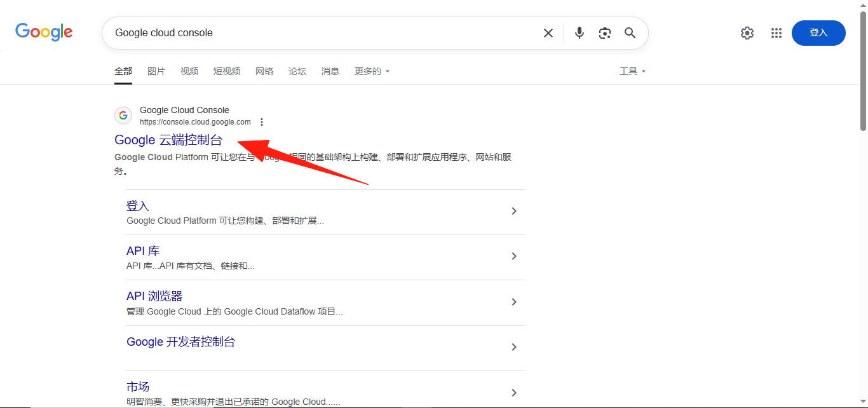Screen dimensions: 868x408
Task: Start a voice search with the microphone icon
Action: [579, 32]
